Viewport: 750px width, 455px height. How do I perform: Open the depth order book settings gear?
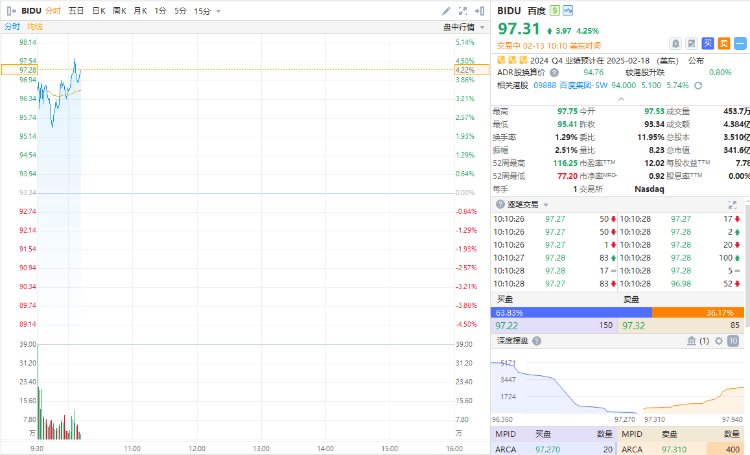(718, 341)
